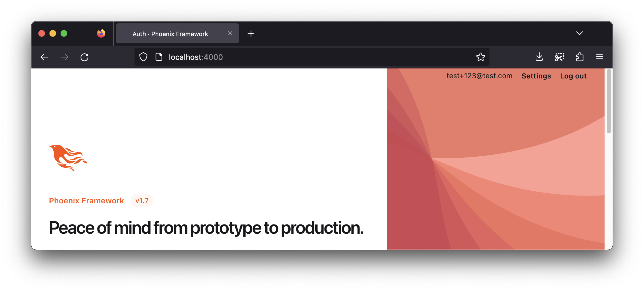Focus the localhost:4000 address bar
Viewport: 644px width, 291px height.
[x=312, y=57]
